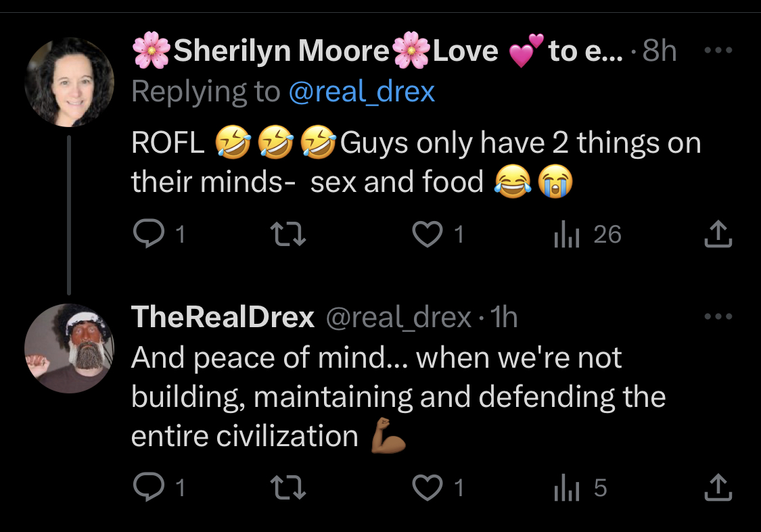Screen dimensions: 761x532
Task: Open the @real_drex mention link
Action: point(362,92)
